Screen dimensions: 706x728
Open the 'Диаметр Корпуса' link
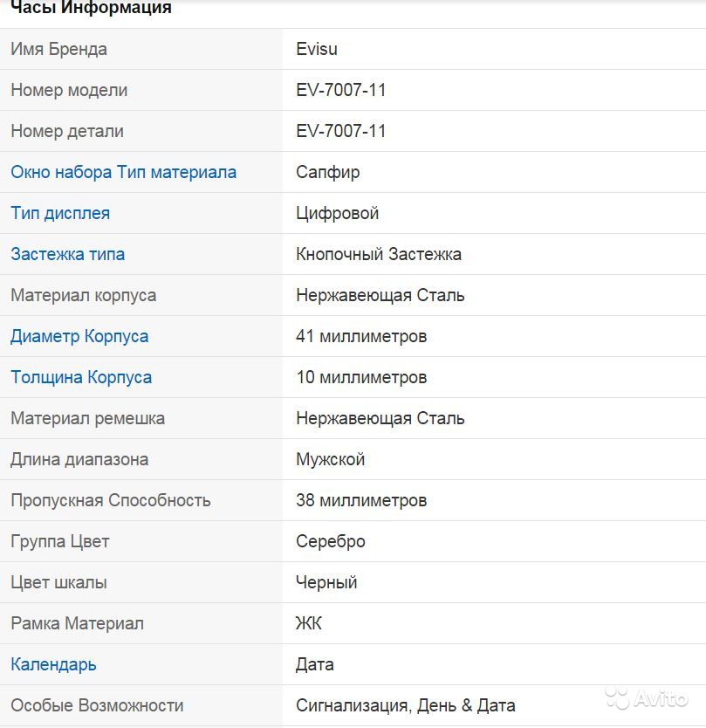pos(79,336)
